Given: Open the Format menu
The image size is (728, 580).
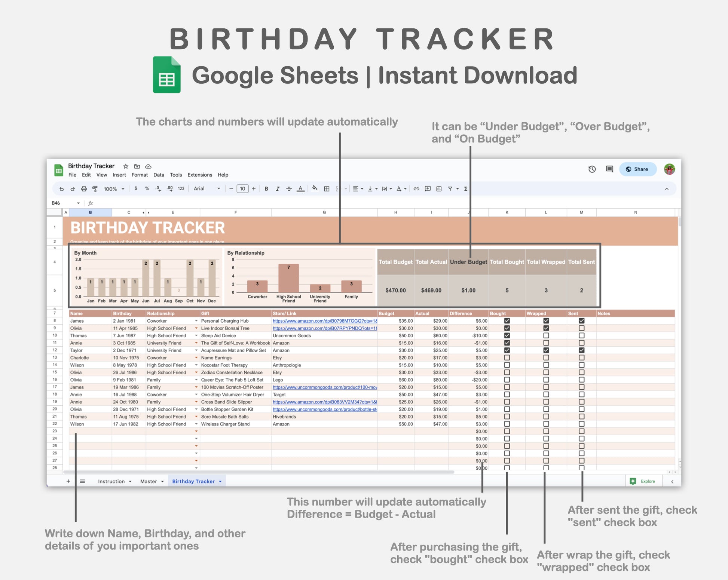Looking at the screenshot, I should tap(140, 175).
